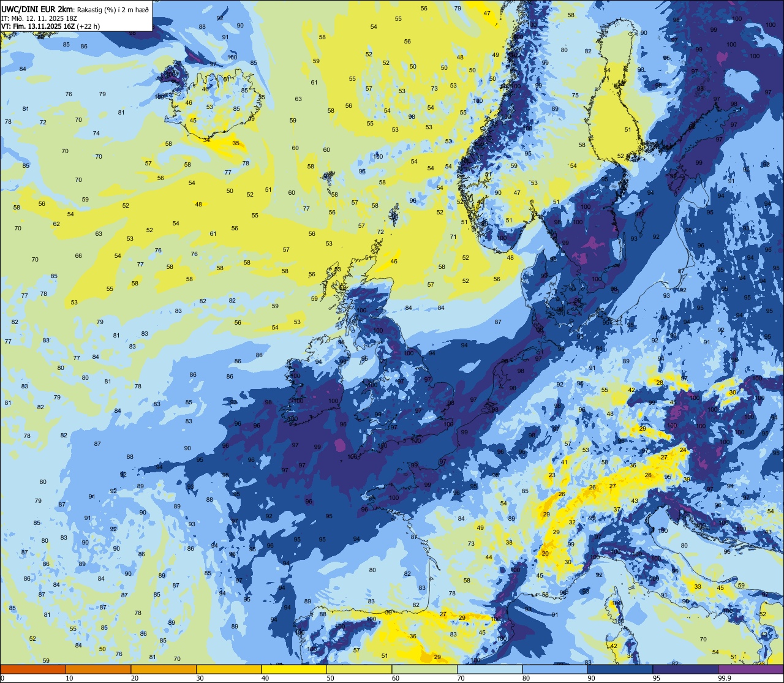Click the pale blue 70–80 legend segment
784x683 pixels.
click(489, 669)
